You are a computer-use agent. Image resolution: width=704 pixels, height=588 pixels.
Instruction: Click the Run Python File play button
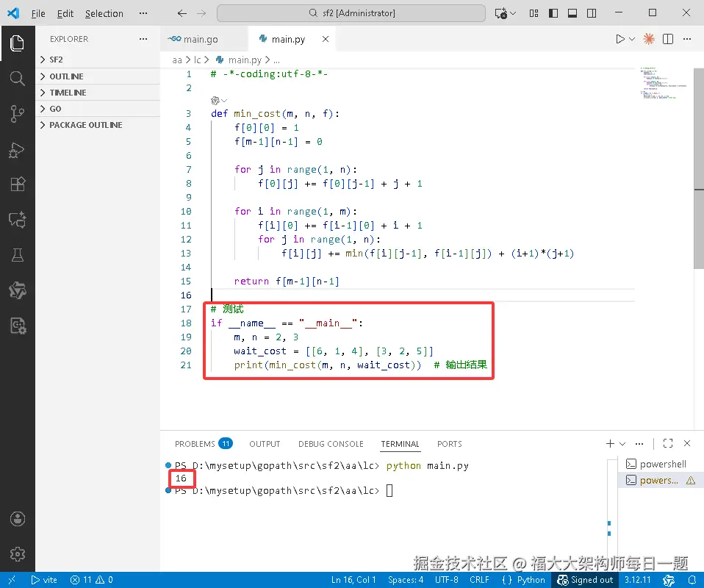[620, 39]
